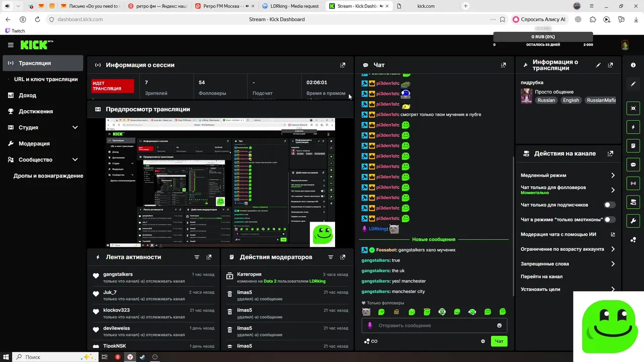This screenshot has width=644, height=362.
Task: Open Steam from the Windows taskbar
Action: point(142,357)
